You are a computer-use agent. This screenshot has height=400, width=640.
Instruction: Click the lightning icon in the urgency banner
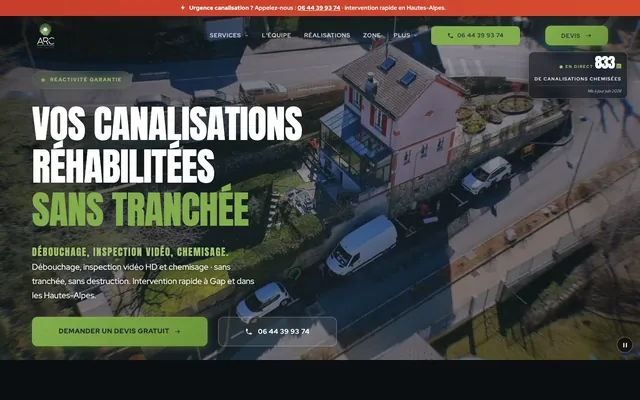(x=183, y=8)
